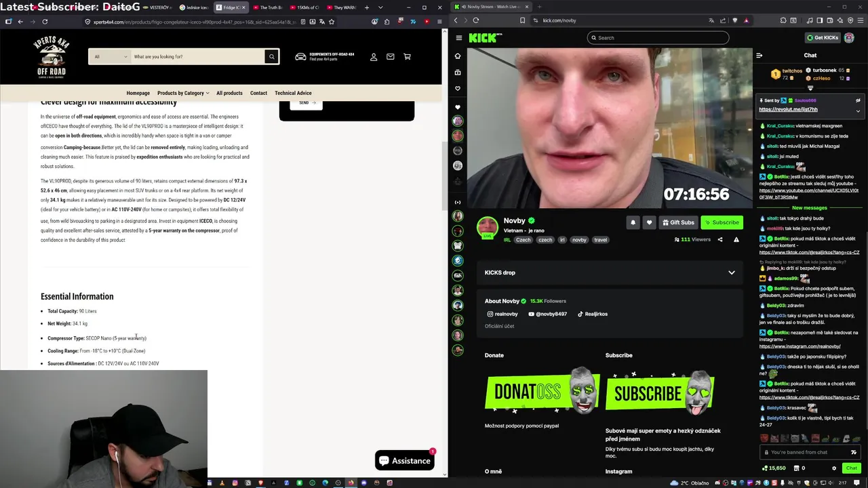Viewport: 868px width, 488px height.
Task: Open the taskbar clock showing 2:17
Action: pyautogui.click(x=842, y=483)
